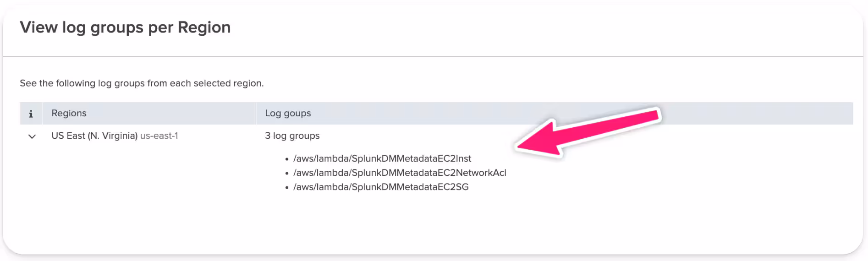The image size is (868, 261).
Task: Click the Log goups column header
Action: click(288, 113)
